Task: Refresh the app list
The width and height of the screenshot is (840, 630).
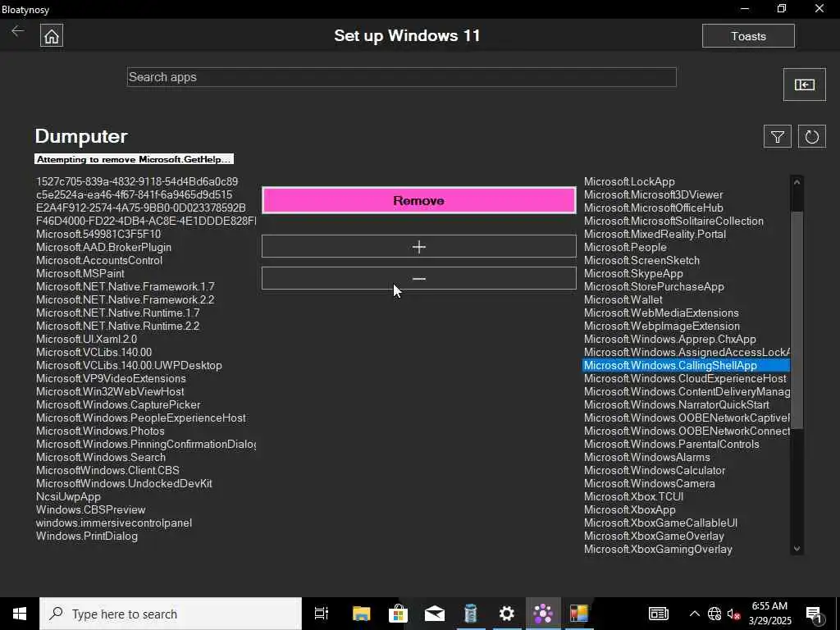Action: pos(811,137)
